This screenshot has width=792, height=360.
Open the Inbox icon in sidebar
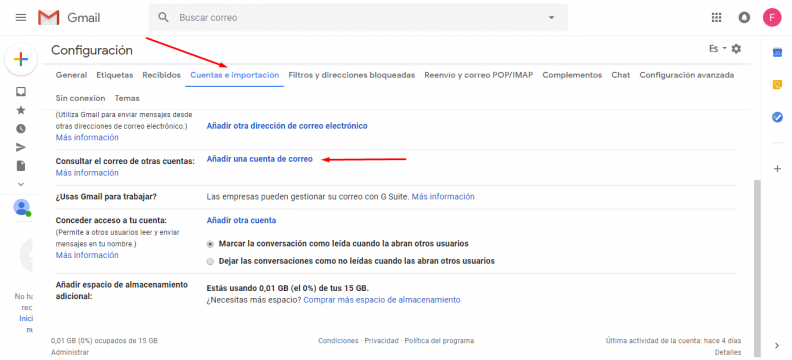21,91
